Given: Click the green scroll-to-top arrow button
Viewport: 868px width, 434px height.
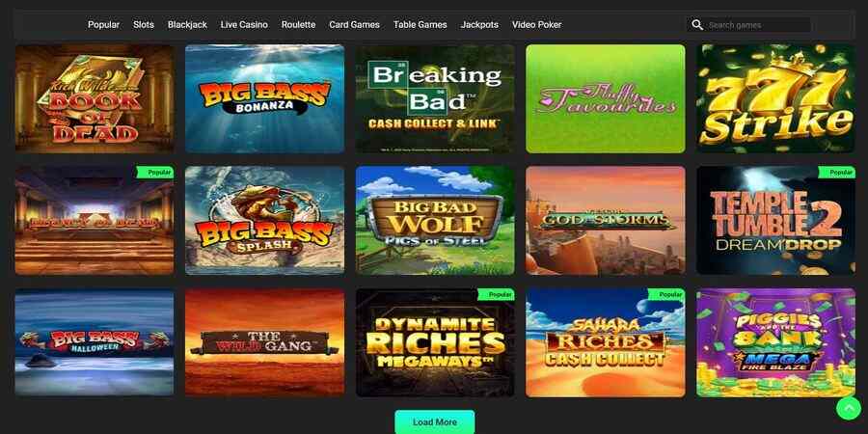Looking at the screenshot, I should point(849,408).
